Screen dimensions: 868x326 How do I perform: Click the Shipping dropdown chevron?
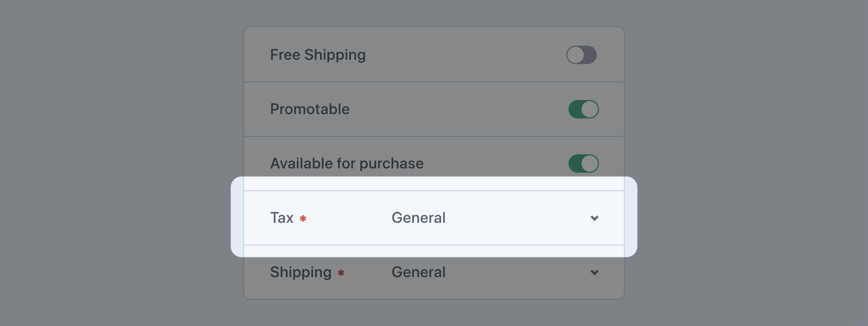click(x=595, y=272)
